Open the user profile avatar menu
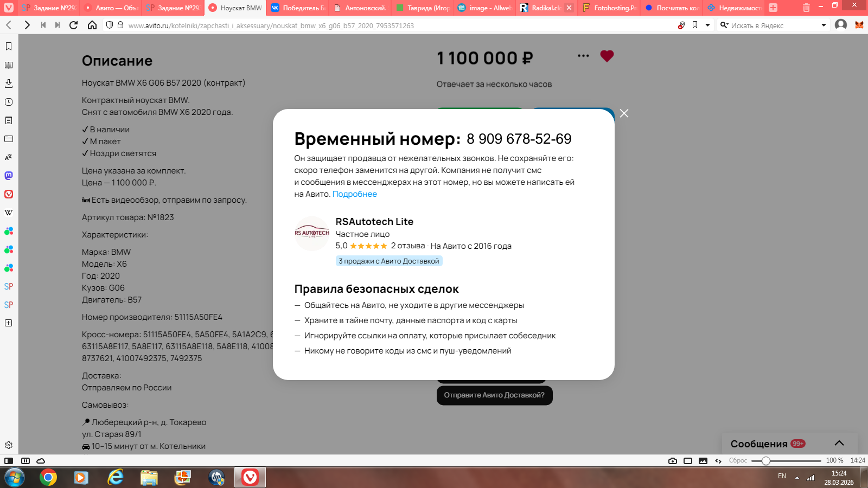This screenshot has height=488, width=868. (x=841, y=25)
